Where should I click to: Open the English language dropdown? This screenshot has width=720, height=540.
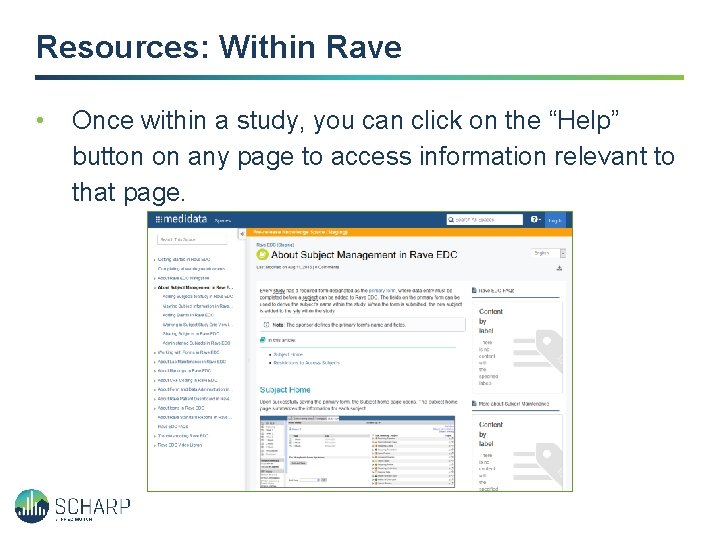coord(549,253)
